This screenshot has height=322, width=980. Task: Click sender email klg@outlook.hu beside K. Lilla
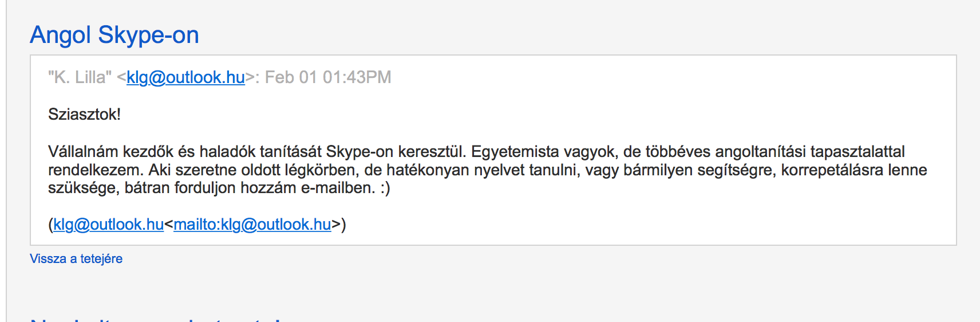click(185, 77)
